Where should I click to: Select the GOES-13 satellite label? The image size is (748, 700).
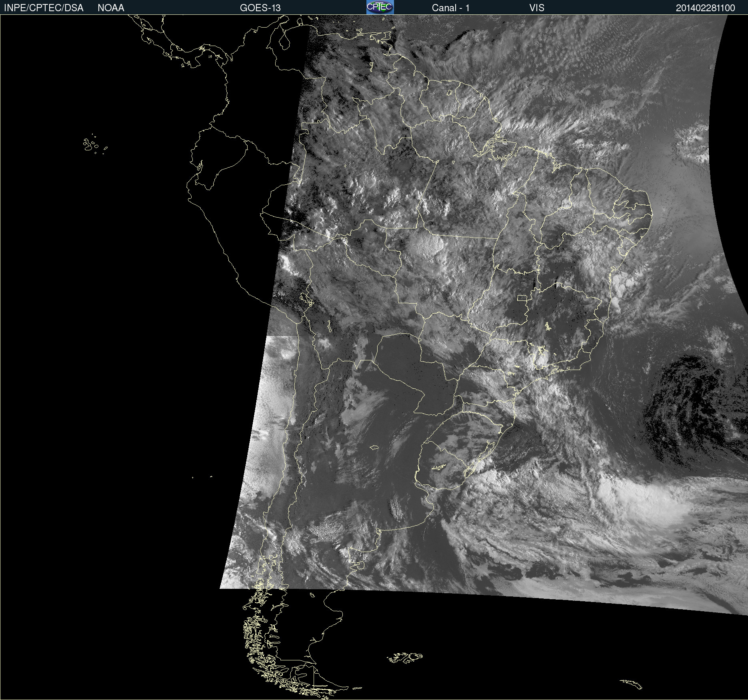pyautogui.click(x=260, y=8)
